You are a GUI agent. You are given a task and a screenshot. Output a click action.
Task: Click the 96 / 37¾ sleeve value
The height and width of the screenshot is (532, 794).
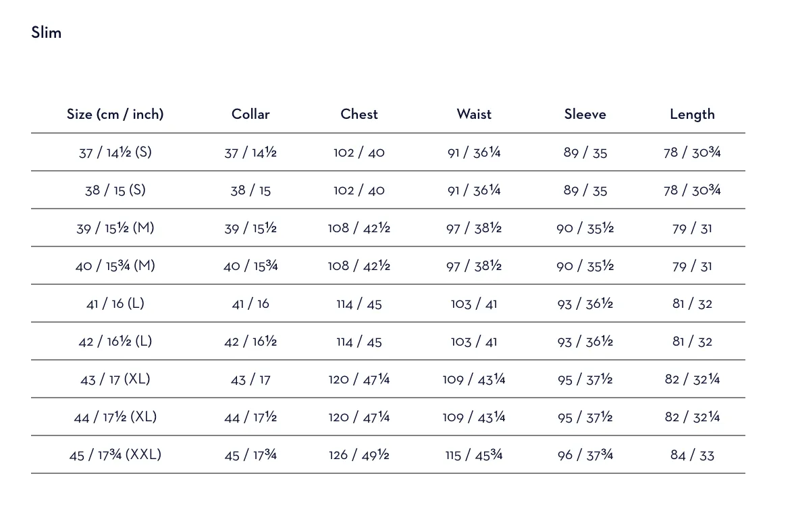585,454
